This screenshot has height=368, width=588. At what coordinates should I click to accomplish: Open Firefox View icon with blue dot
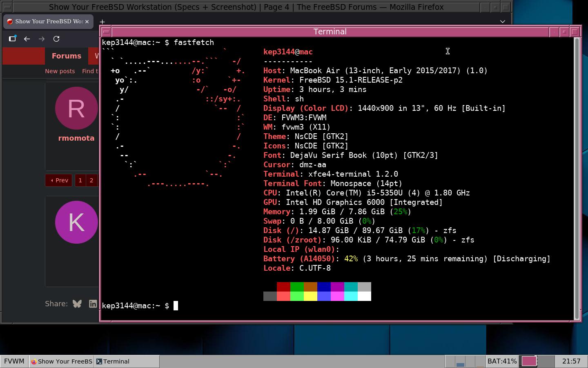(12, 39)
